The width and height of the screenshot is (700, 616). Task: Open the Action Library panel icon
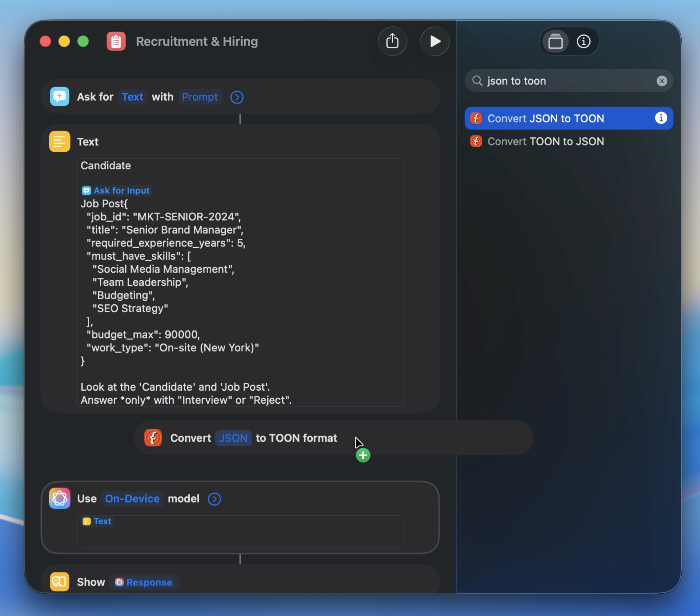pyautogui.click(x=555, y=41)
